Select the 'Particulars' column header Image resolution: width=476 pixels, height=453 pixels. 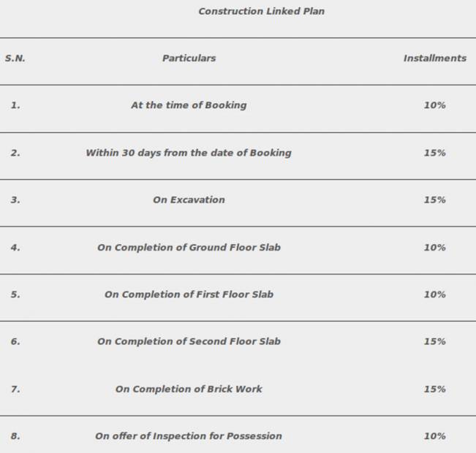coord(189,58)
